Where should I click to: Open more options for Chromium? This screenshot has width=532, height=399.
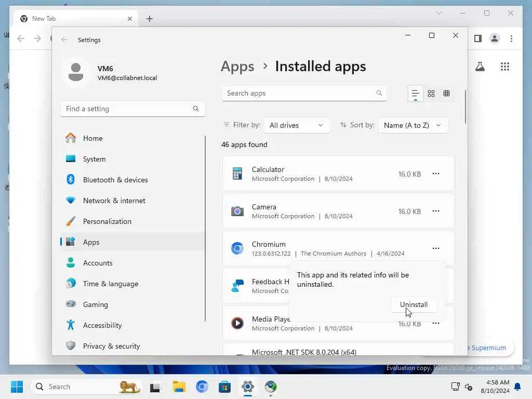point(436,248)
